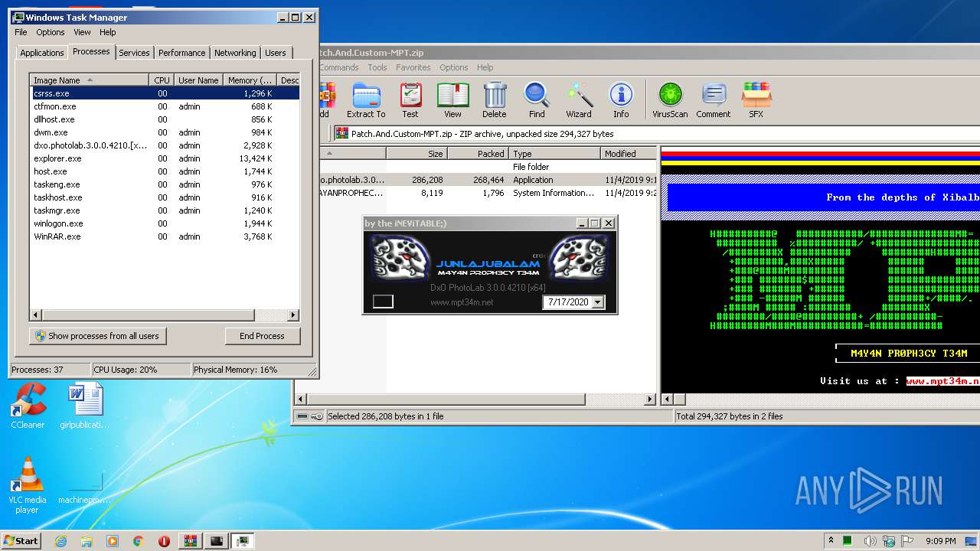
Task: Toggle the empty checkbox in patcher window
Action: [383, 302]
